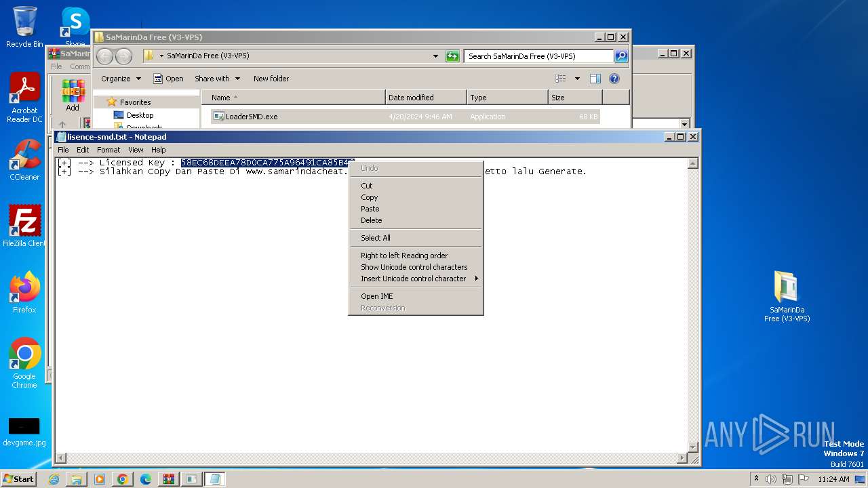
Task: Click the volume tray icon
Action: point(771,479)
